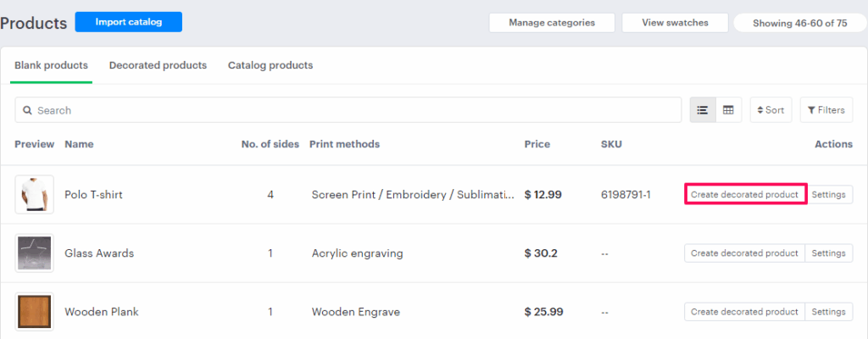Open Polo T-shirt preview thumbnail

34,195
